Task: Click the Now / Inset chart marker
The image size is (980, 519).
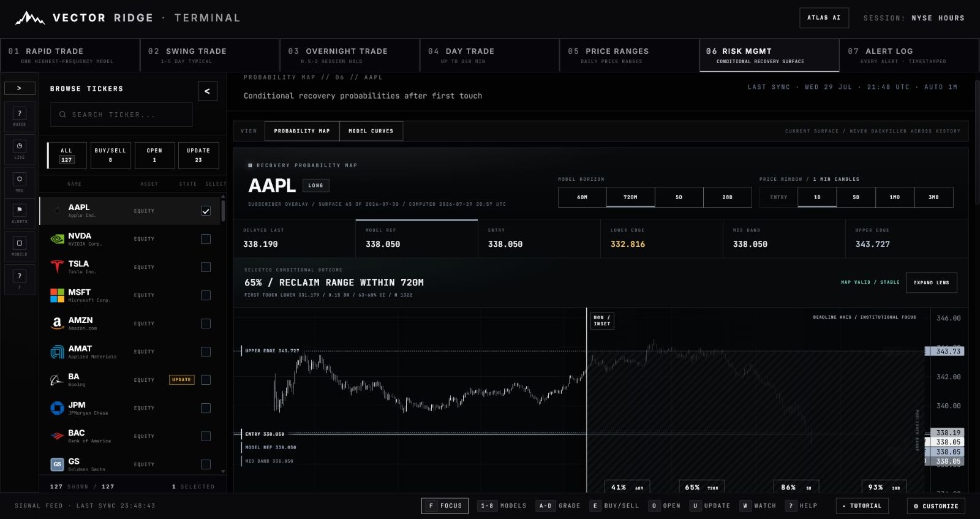Action: point(602,320)
